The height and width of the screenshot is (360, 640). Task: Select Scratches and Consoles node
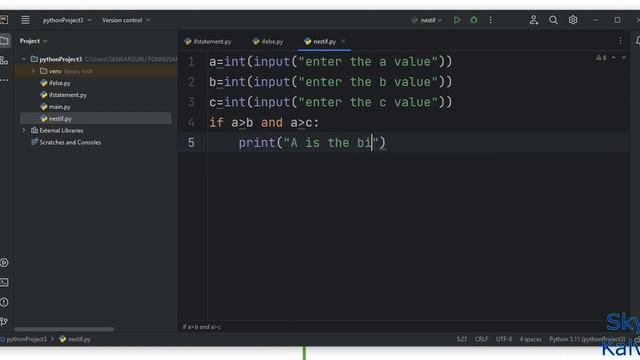(70, 142)
